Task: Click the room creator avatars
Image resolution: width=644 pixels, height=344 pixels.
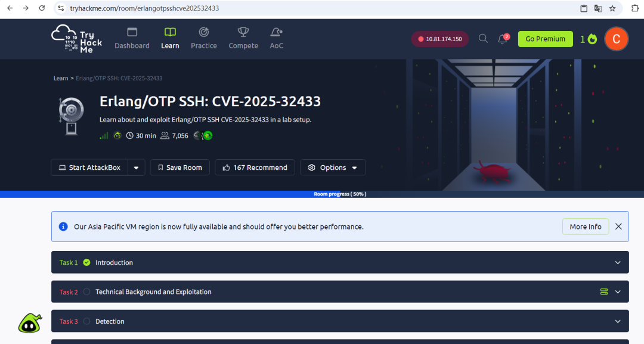Action: (x=203, y=135)
